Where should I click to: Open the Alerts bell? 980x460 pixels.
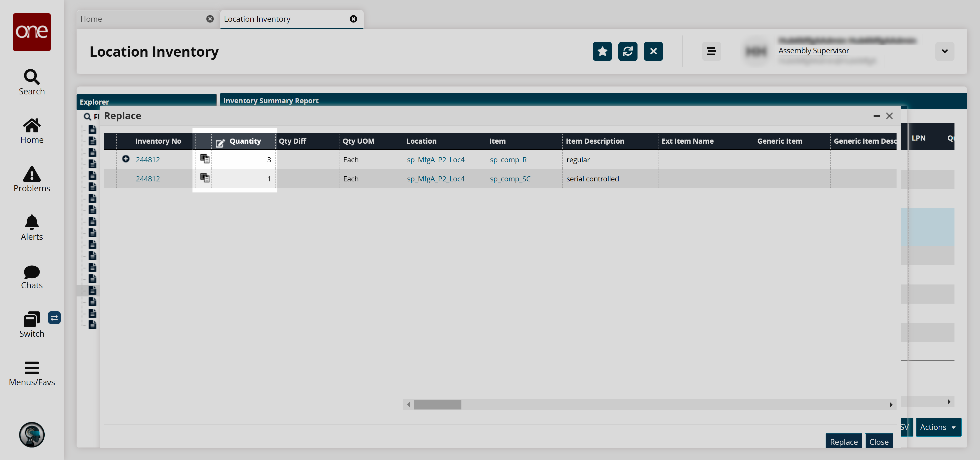point(32,223)
